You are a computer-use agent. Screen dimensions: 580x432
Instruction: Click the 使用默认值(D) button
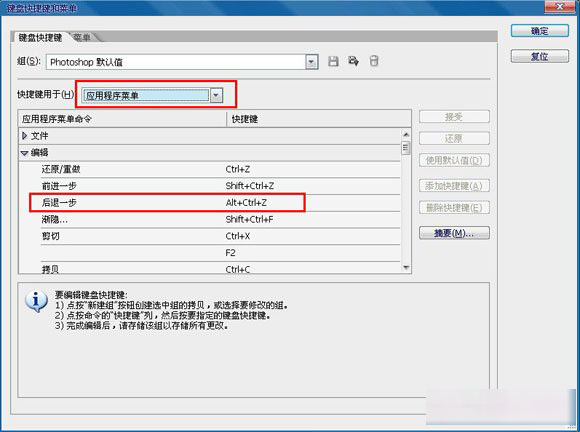click(x=454, y=161)
